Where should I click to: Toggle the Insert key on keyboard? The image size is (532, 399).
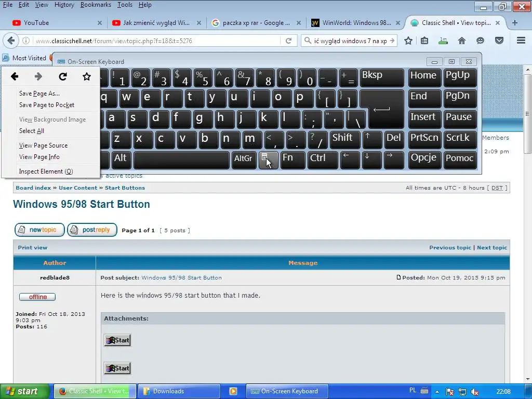tap(425, 119)
